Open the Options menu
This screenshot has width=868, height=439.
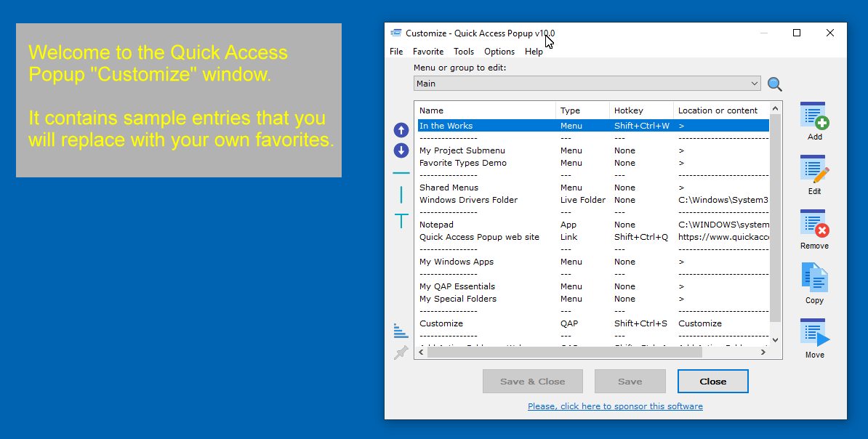click(x=499, y=52)
